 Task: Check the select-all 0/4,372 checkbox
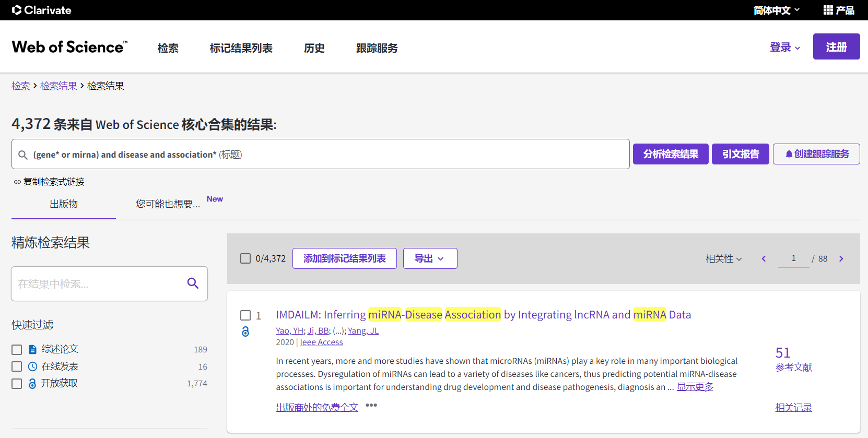click(x=245, y=258)
